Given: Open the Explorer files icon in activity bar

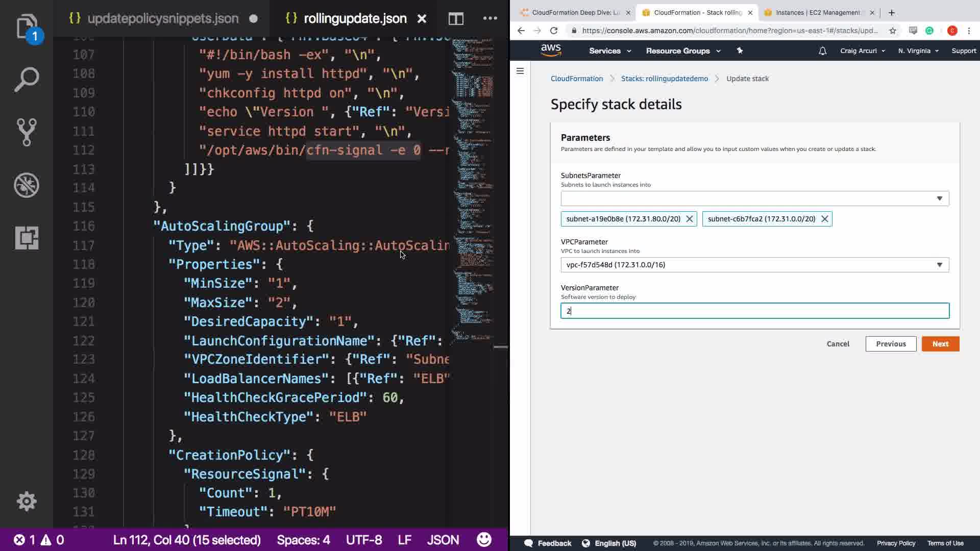Looking at the screenshot, I should pyautogui.click(x=27, y=27).
